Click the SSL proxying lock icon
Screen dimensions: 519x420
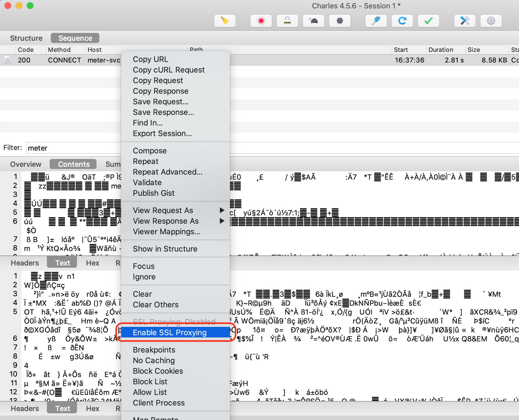pyautogui.click(x=287, y=21)
